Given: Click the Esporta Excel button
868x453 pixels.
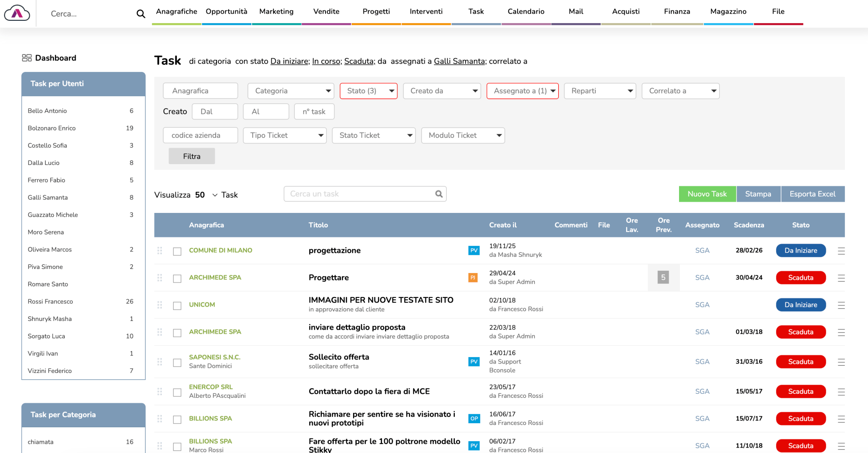Looking at the screenshot, I should pyautogui.click(x=812, y=194).
